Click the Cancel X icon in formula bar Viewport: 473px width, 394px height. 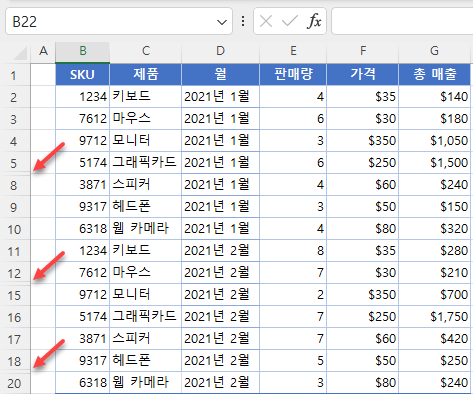(266, 22)
